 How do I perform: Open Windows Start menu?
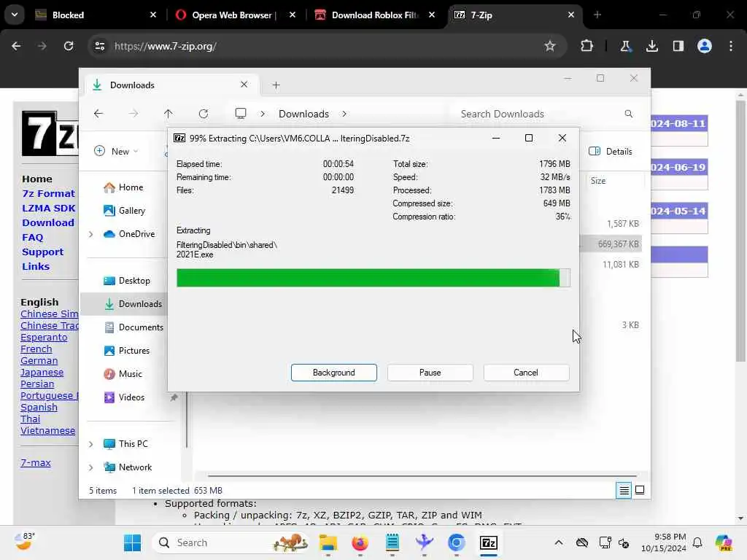(133, 542)
